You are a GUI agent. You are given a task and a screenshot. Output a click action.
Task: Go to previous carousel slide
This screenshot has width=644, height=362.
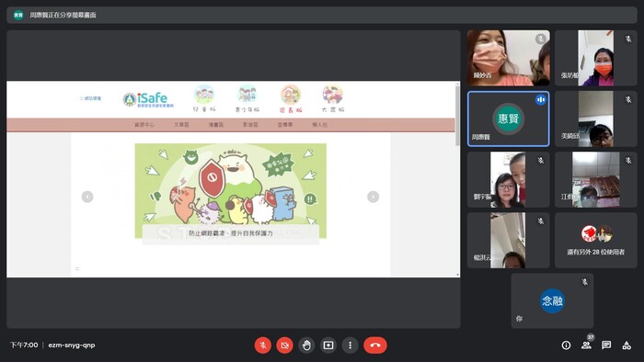(87, 197)
